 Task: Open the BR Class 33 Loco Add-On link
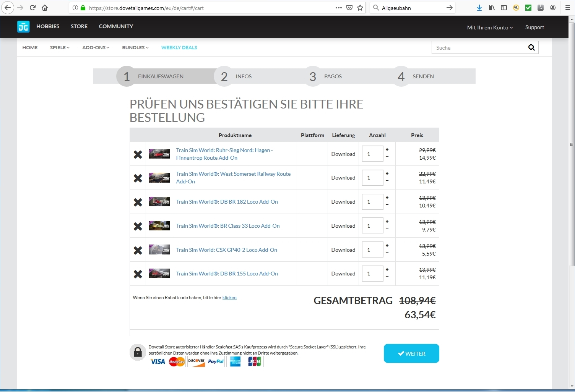point(228,226)
